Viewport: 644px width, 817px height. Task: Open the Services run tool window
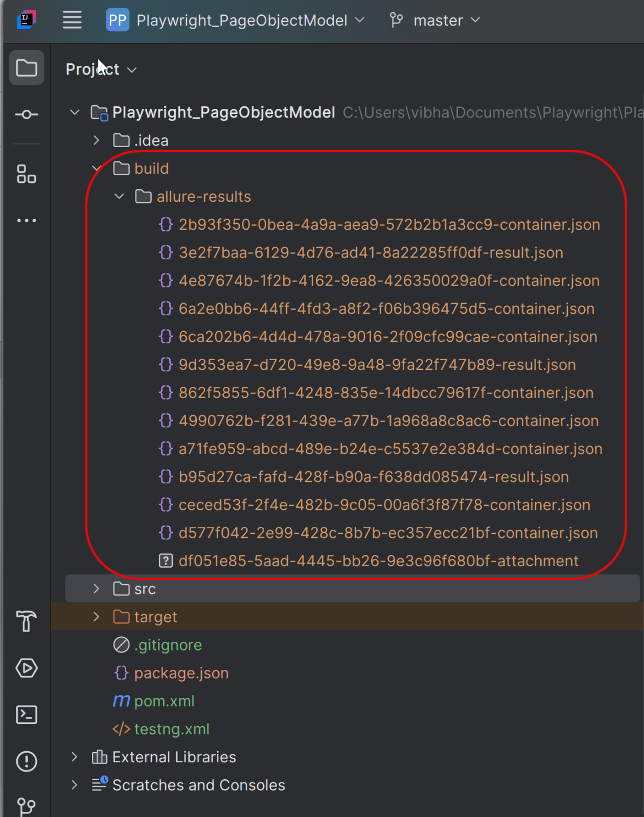(x=27, y=668)
